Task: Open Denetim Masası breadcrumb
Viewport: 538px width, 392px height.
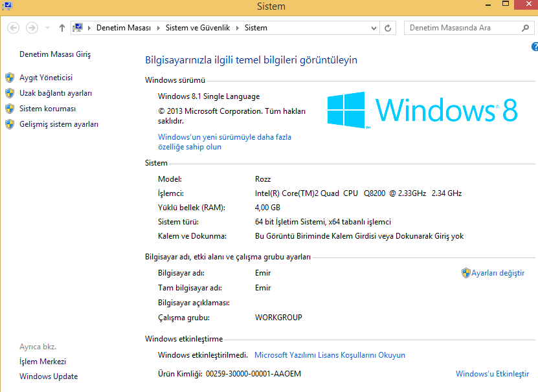Action: pyautogui.click(x=124, y=28)
